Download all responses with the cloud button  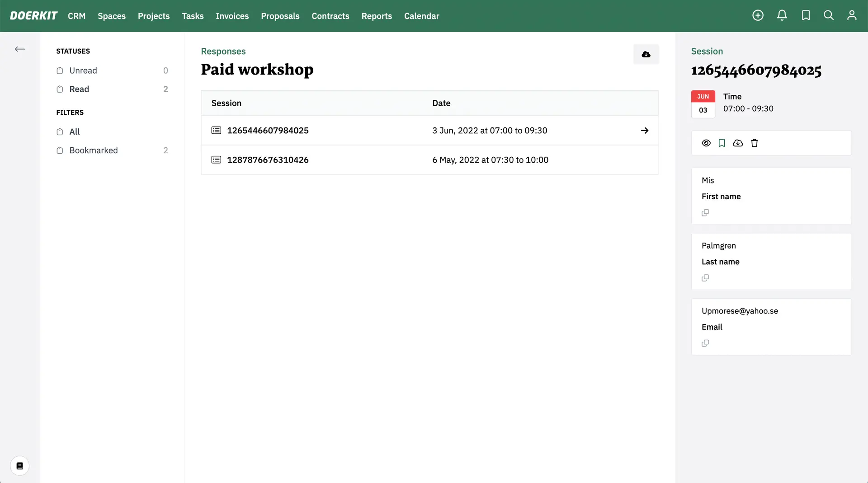(646, 54)
